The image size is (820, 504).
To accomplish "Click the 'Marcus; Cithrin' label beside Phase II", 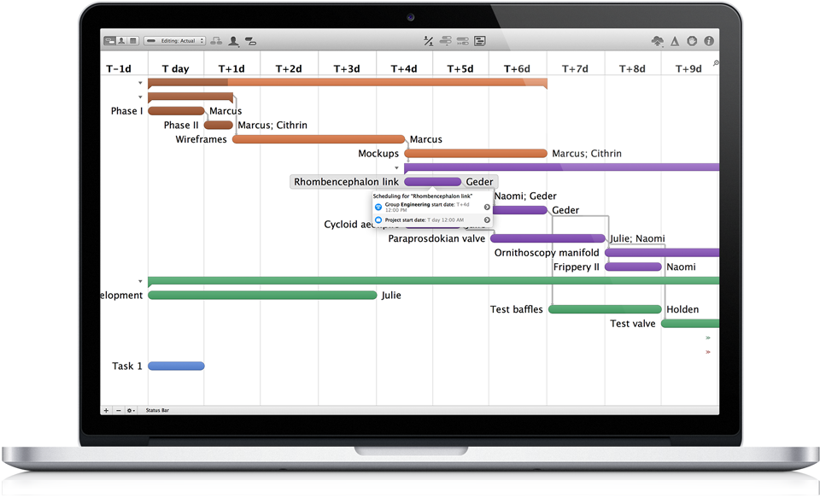I will tap(272, 125).
